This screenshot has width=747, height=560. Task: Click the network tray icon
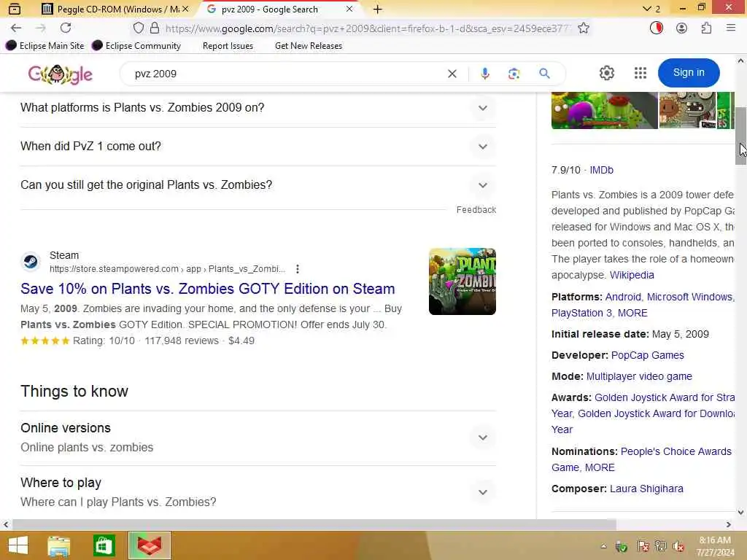click(660, 546)
